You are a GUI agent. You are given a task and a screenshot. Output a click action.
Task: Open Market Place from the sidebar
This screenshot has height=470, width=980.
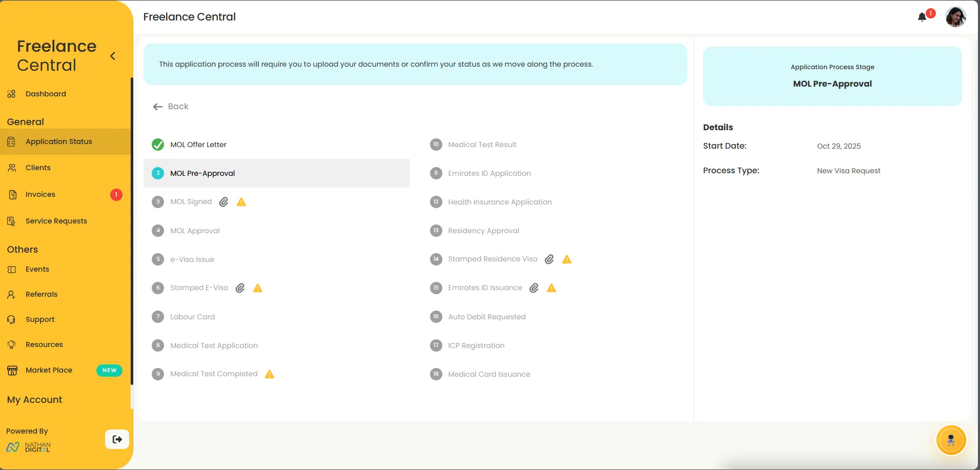tap(49, 370)
